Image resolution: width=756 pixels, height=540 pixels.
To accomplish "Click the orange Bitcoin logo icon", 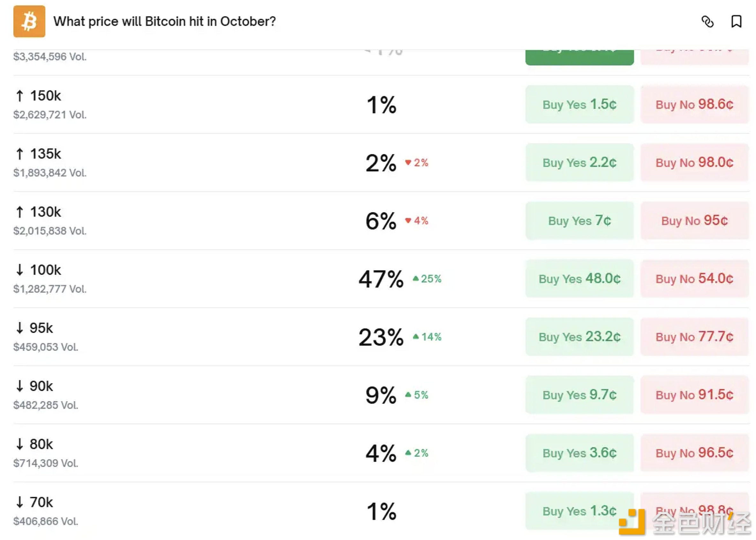I will (x=29, y=21).
